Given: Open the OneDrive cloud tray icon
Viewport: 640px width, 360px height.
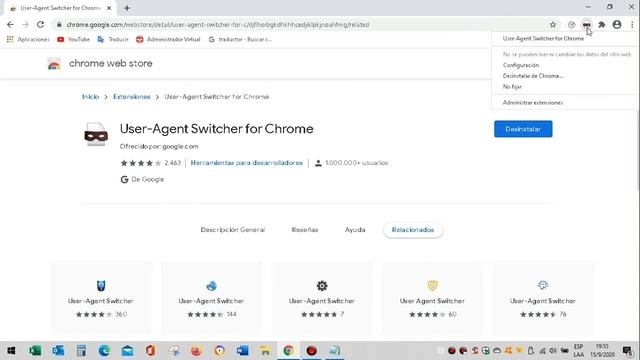Looking at the screenshot, I should coord(497,351).
